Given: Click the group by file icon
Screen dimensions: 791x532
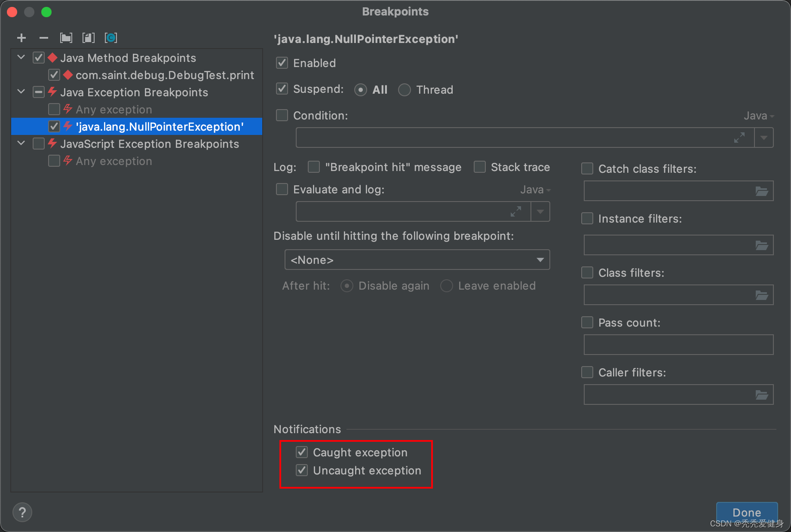Looking at the screenshot, I should [88, 38].
